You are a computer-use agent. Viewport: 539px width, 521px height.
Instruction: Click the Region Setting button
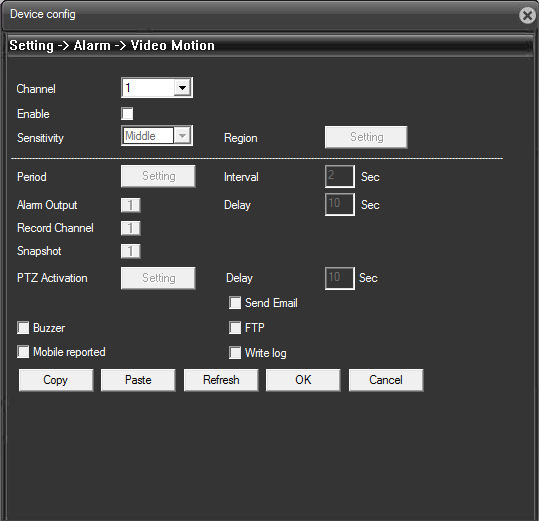[x=366, y=137]
